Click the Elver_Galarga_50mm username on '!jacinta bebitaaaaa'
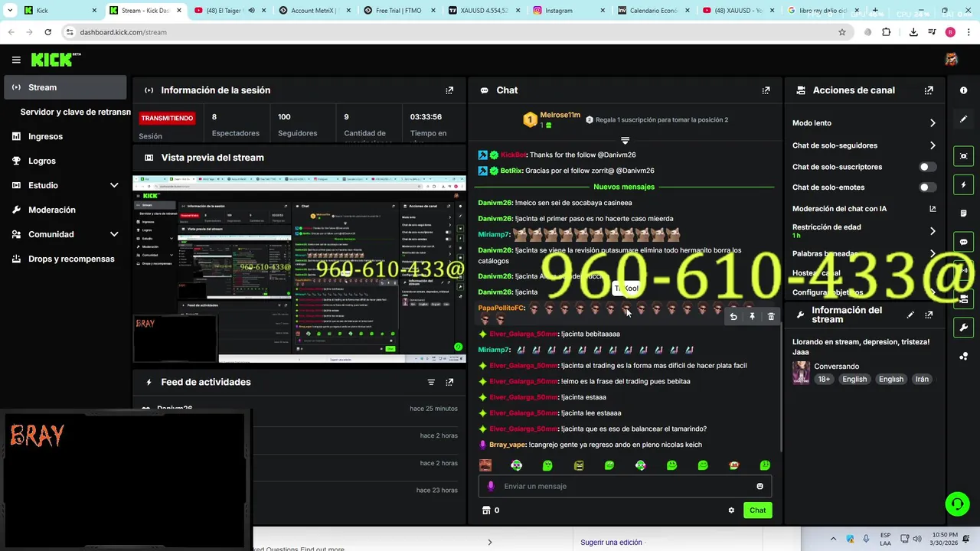The image size is (980, 551). pos(524,334)
